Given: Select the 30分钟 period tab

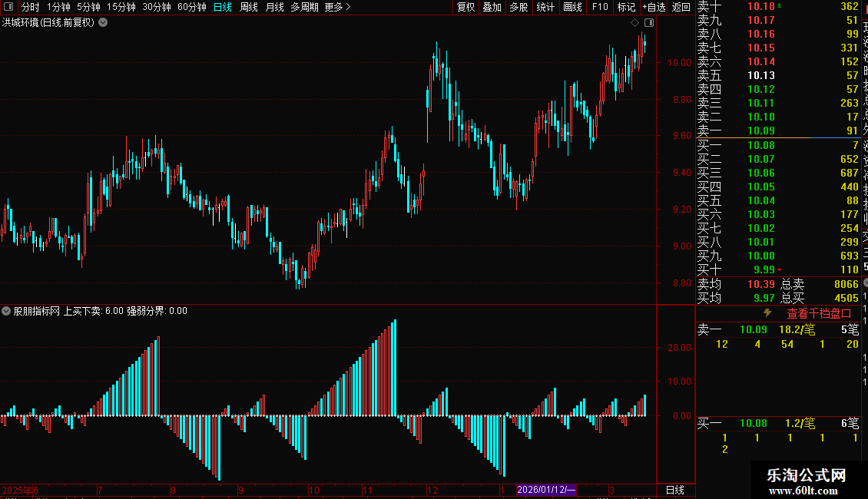Looking at the screenshot, I should [x=157, y=7].
